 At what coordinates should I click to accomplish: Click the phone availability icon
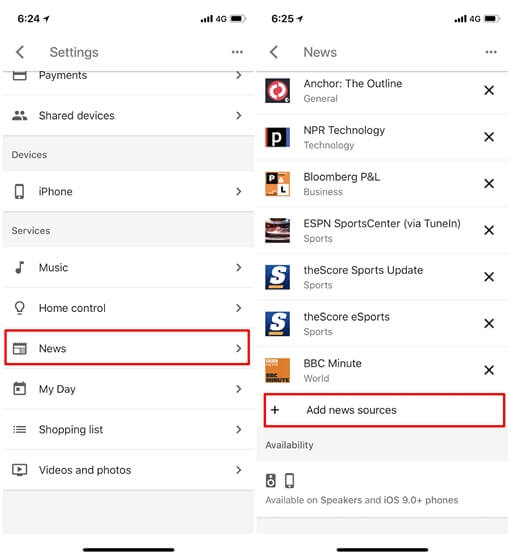click(x=290, y=480)
